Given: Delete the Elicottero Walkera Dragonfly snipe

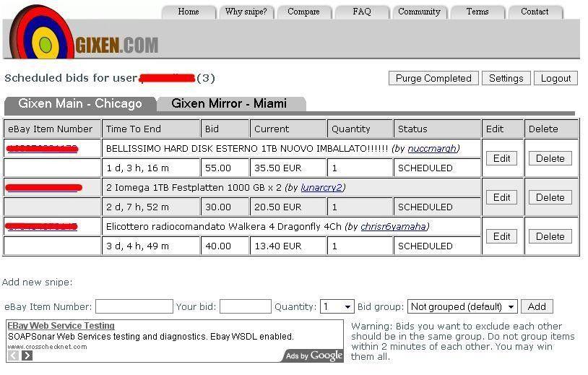Looking at the screenshot, I should point(550,236).
